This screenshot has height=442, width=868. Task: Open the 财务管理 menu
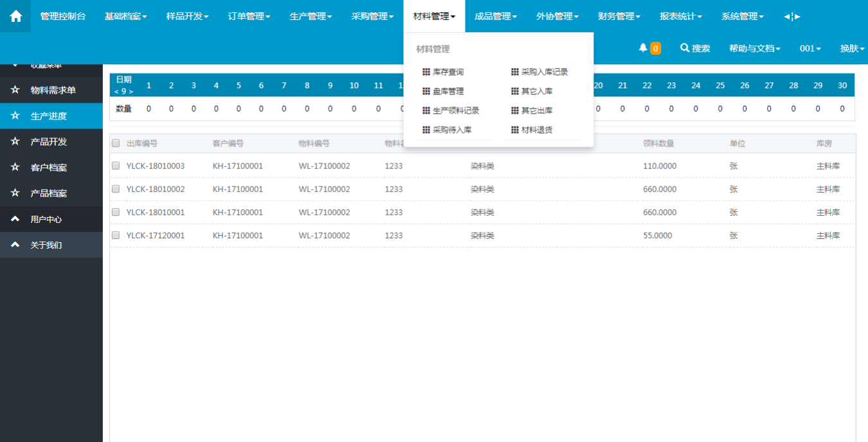point(619,16)
